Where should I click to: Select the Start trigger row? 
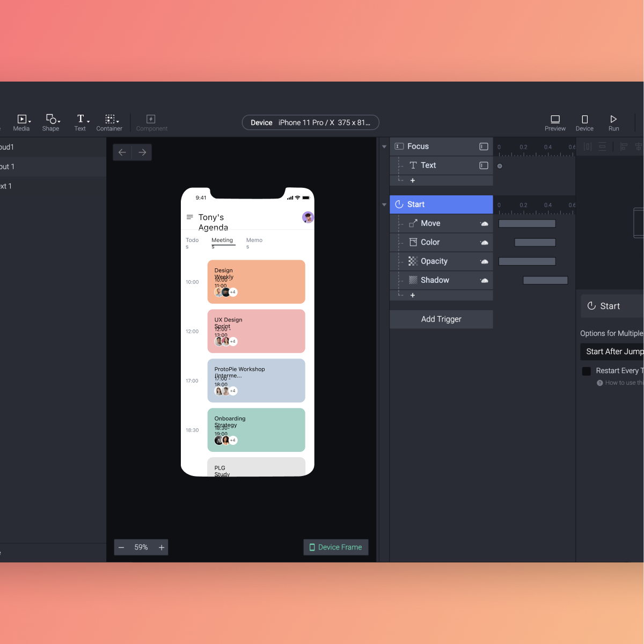(441, 204)
